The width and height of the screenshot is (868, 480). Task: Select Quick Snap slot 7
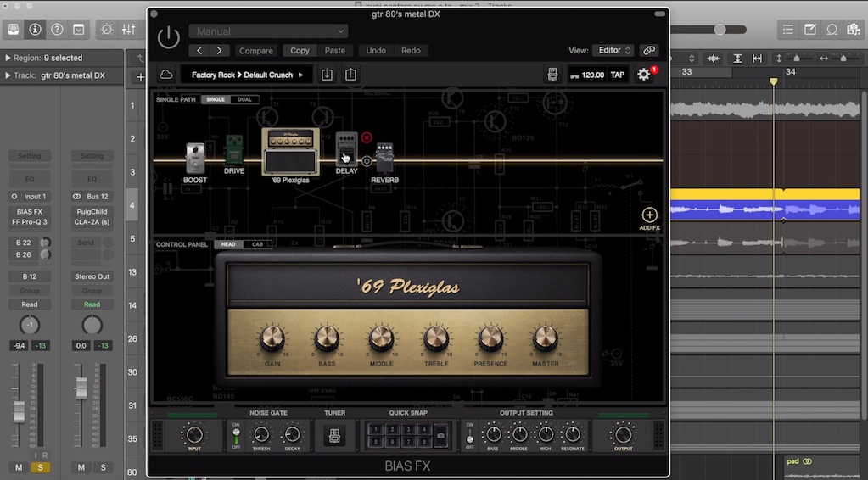click(x=408, y=442)
